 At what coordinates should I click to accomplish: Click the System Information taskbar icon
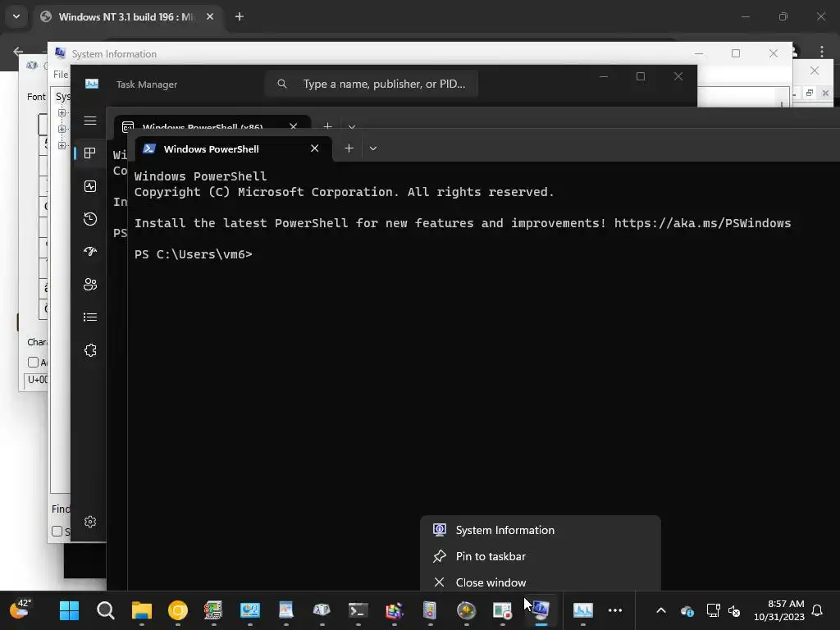click(540, 610)
